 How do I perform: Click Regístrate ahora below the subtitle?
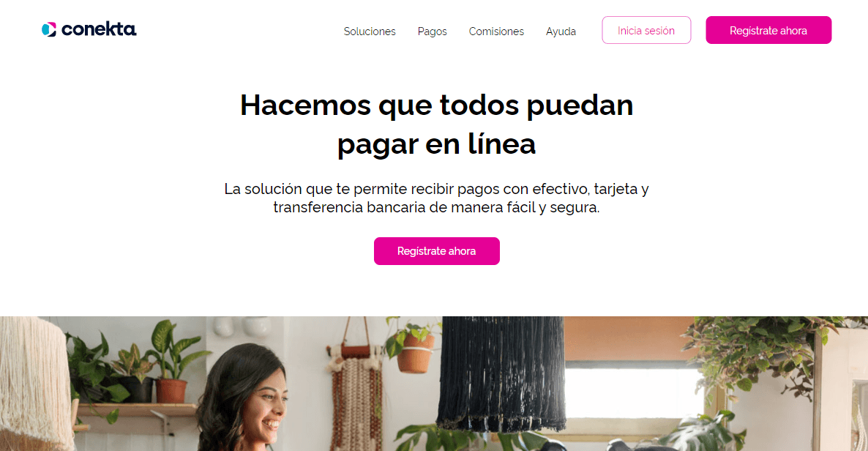coord(437,251)
